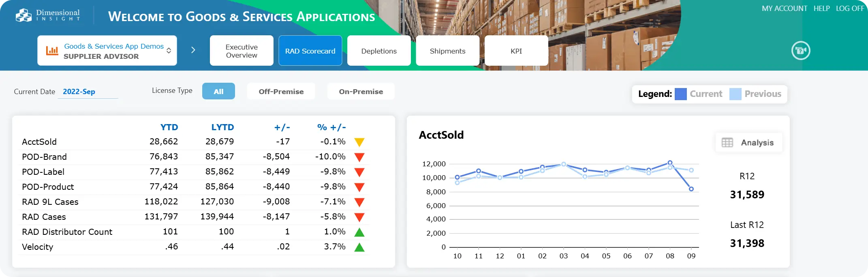Screen dimensions: 868x277
Task: Click RAD 9L Cases YTD value 118,022
Action: pyautogui.click(x=161, y=202)
